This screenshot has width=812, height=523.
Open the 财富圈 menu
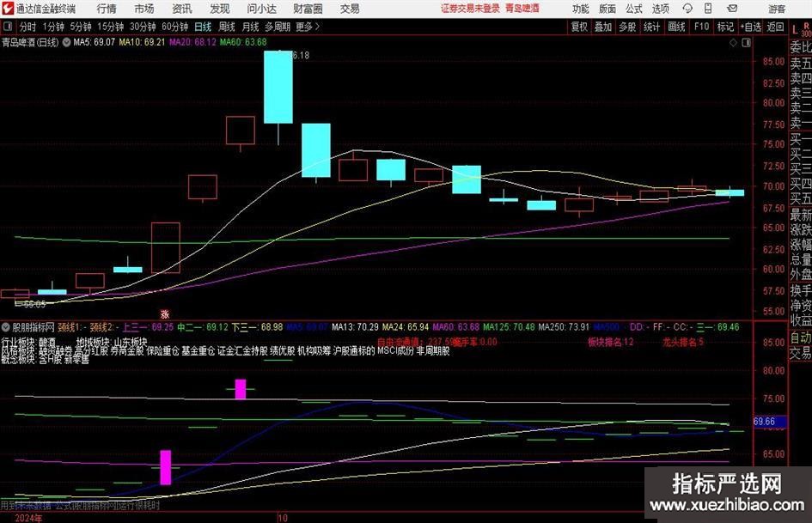point(308,9)
